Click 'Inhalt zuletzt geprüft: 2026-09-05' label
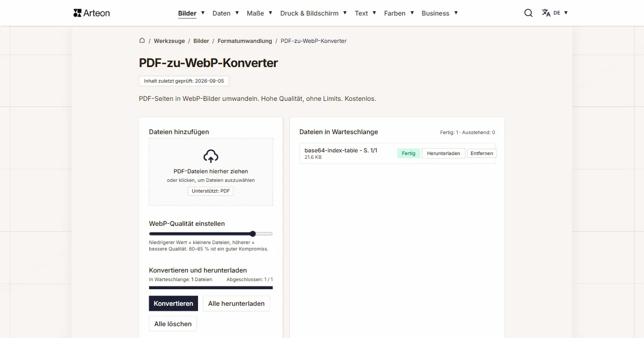644x338 pixels. 184,81
